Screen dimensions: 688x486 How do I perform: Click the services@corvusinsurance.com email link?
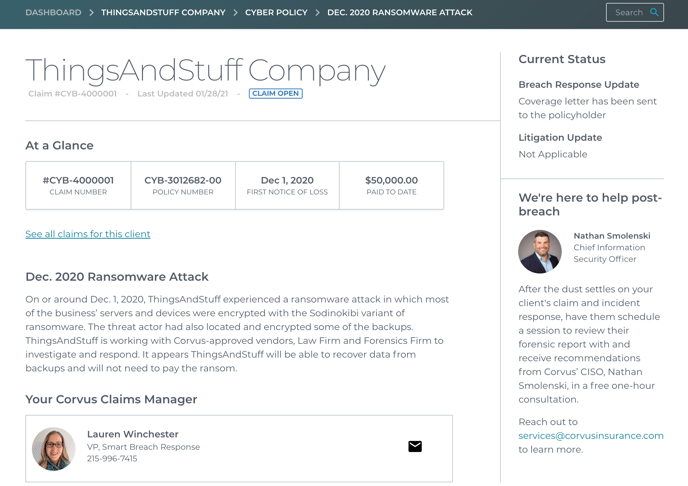coord(591,436)
